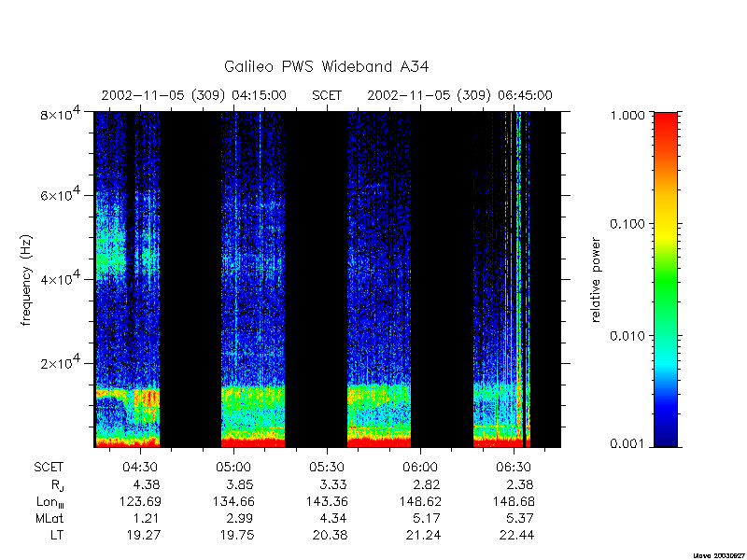
Task: Click the 04:30 time tick label
Action: click(141, 468)
